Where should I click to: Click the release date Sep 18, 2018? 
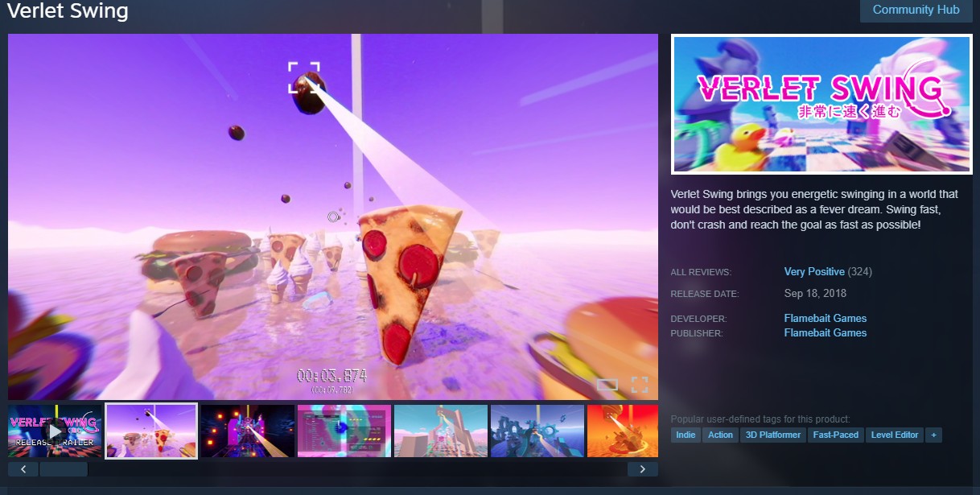815,294
